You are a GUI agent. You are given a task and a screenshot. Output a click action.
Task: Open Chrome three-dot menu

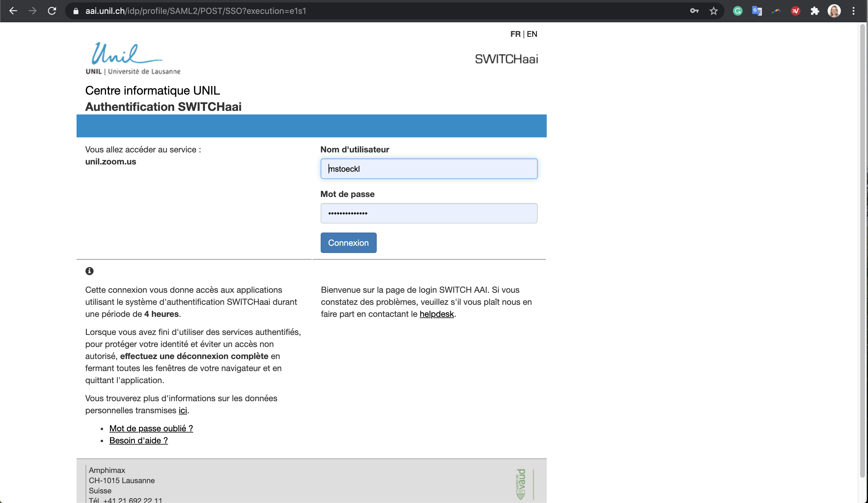[x=853, y=11]
